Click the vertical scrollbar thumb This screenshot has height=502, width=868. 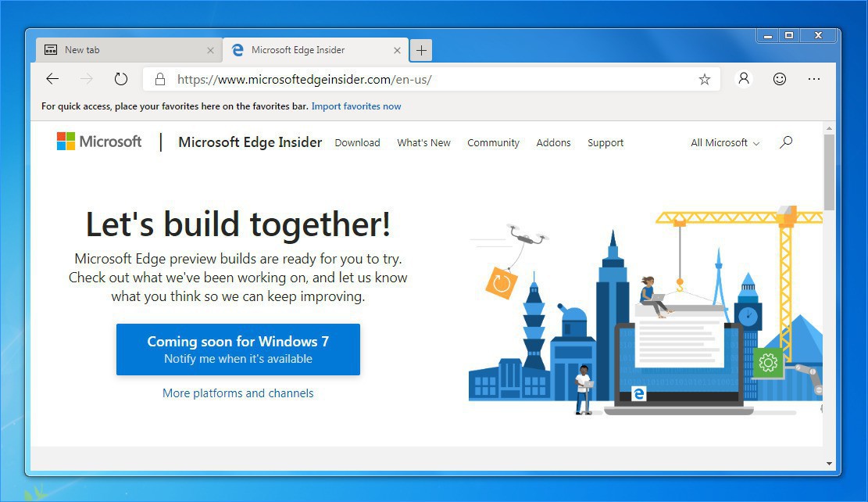coord(829,172)
